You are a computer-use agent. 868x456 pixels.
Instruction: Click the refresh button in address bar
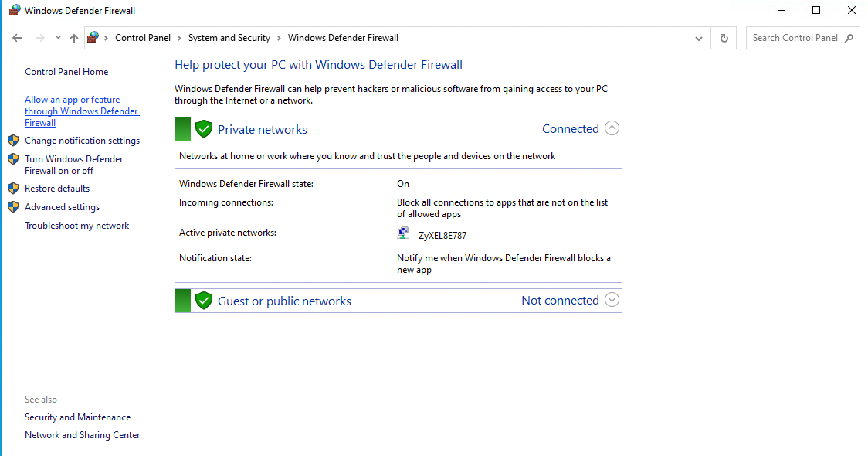(x=724, y=38)
